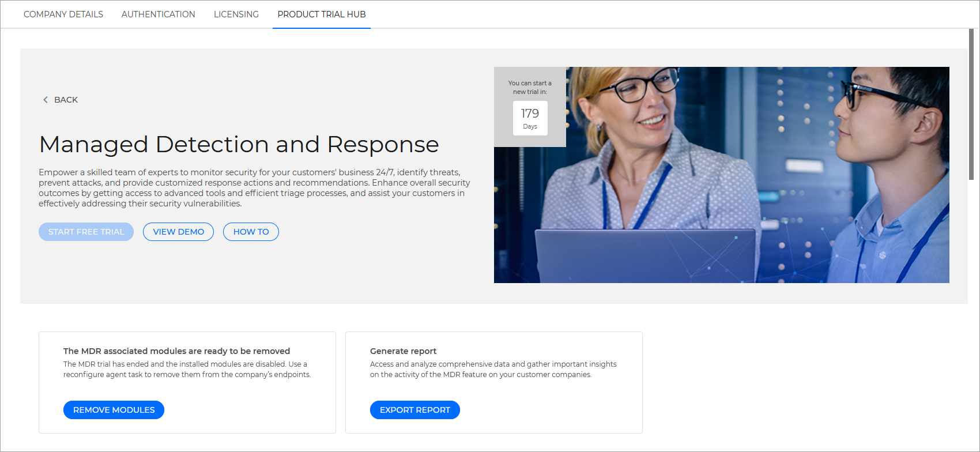
Task: Select the Product Trial Hub tab
Action: pyautogui.click(x=322, y=14)
